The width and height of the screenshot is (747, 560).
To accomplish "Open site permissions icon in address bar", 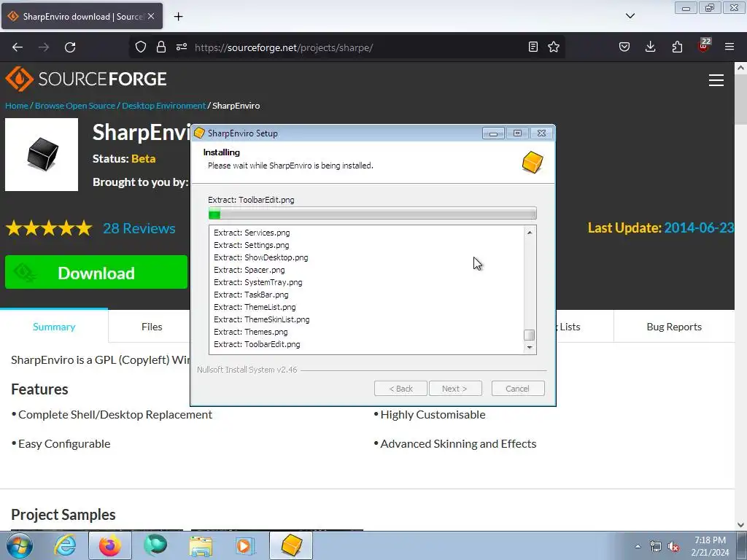I will click(x=182, y=47).
